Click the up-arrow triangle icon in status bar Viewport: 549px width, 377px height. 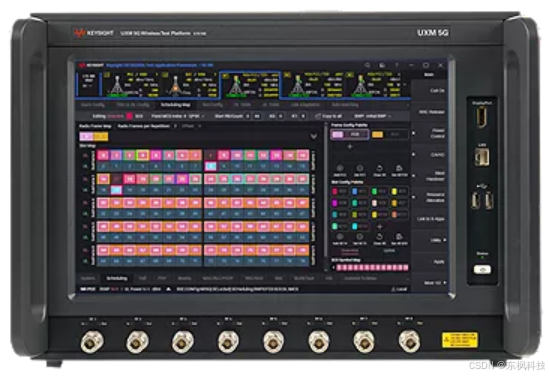(x=168, y=289)
